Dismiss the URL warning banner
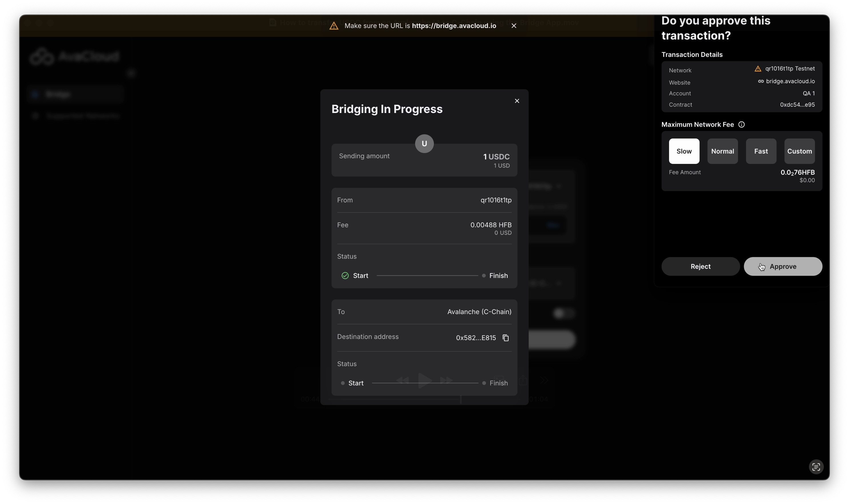This screenshot has width=849, height=504. click(x=513, y=26)
